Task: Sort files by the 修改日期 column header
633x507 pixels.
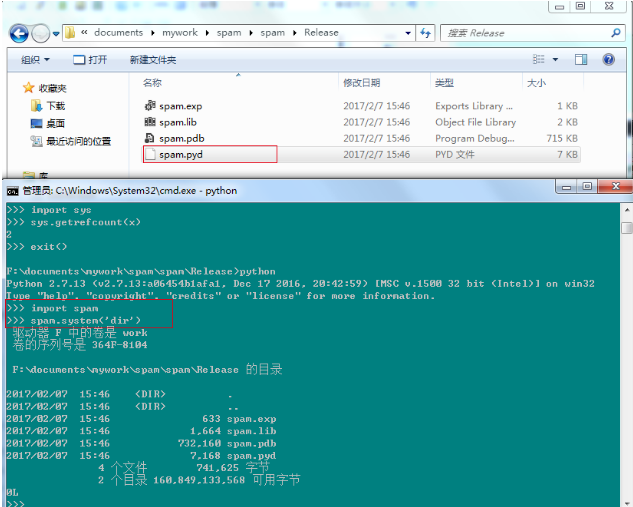Action: point(361,83)
